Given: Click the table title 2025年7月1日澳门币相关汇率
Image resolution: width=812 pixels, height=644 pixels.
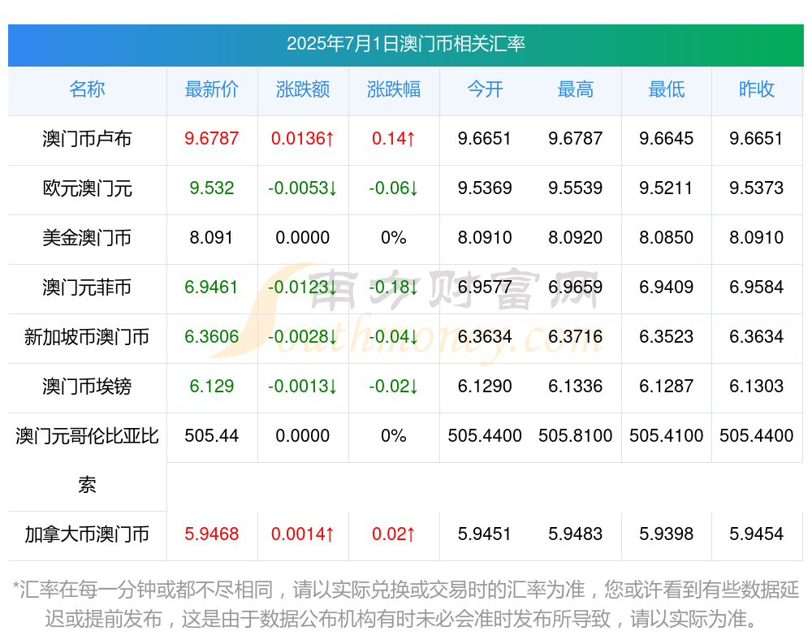Looking at the screenshot, I should pos(406,44).
